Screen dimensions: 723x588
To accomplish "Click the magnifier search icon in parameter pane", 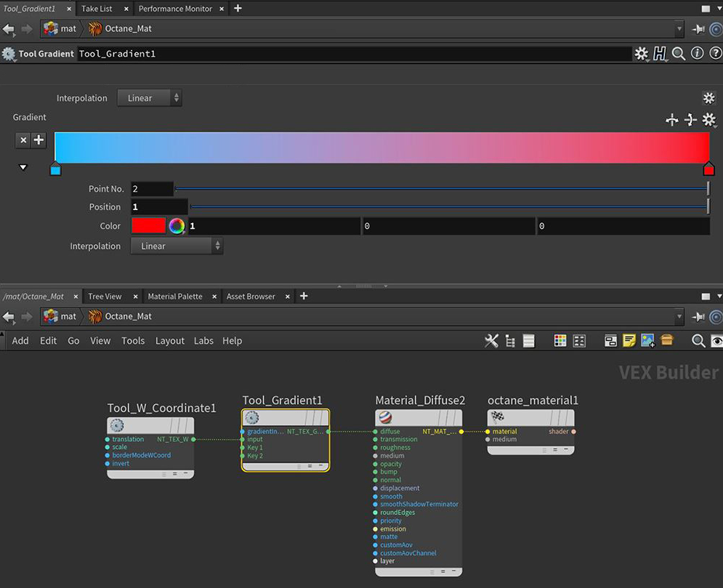I will pos(679,54).
